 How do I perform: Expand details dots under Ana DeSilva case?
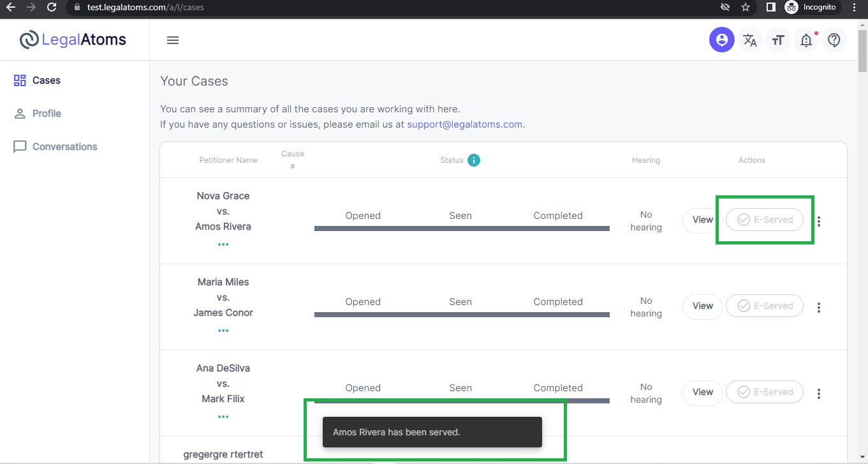(223, 417)
